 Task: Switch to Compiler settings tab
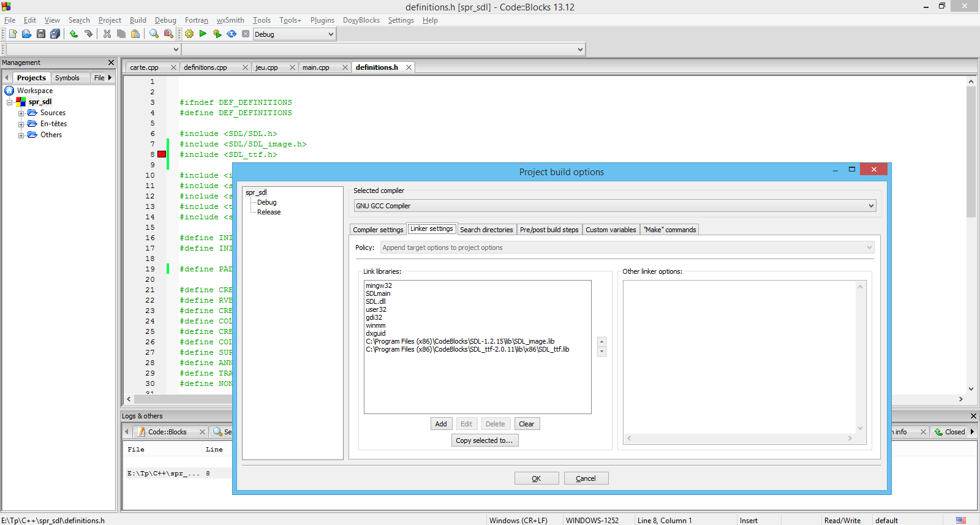(378, 230)
